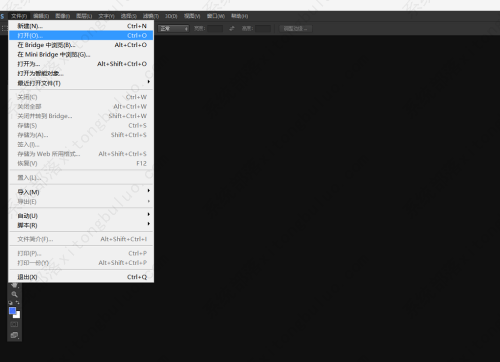Close the open 文件(F) menu in menu bar
The height and width of the screenshot is (362, 500).
pyautogui.click(x=19, y=16)
